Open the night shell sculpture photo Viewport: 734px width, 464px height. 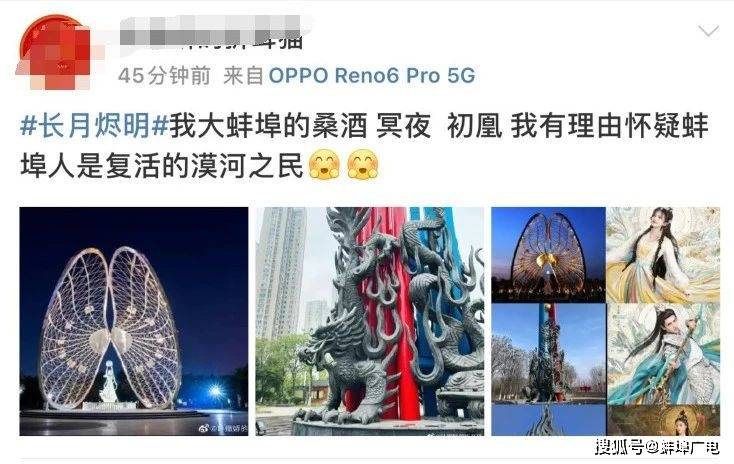[x=134, y=321]
